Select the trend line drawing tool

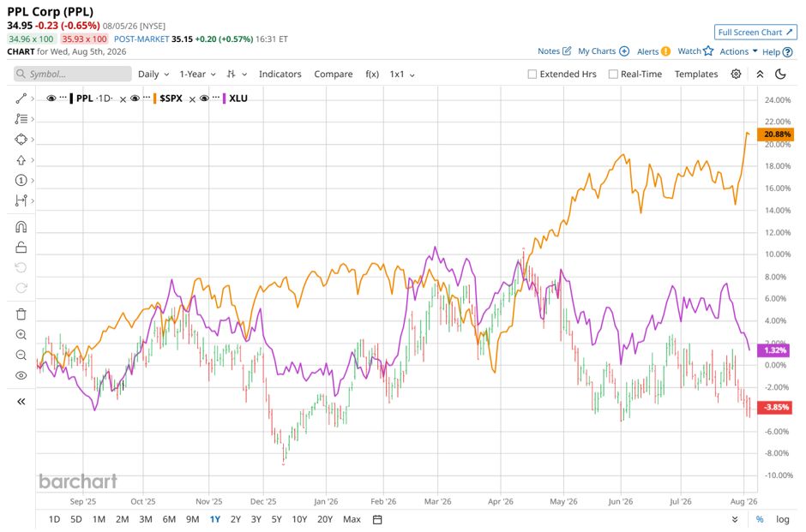point(21,98)
